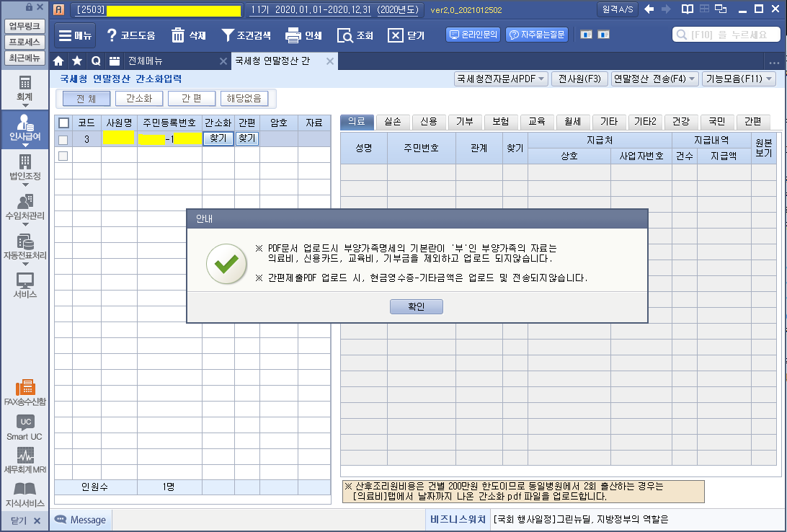Open 지식서비스 book icon

(25, 495)
